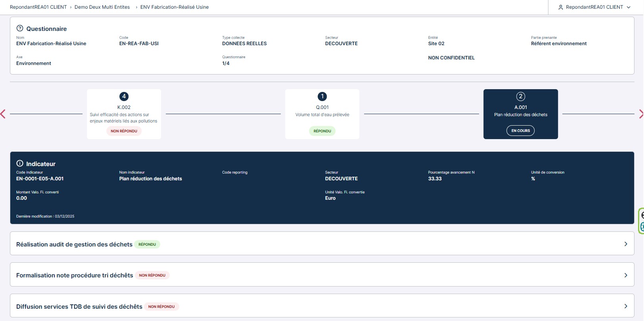Screen dimensions: 644x321
Task: Click the left red carousel arrow
Action: 3,114
